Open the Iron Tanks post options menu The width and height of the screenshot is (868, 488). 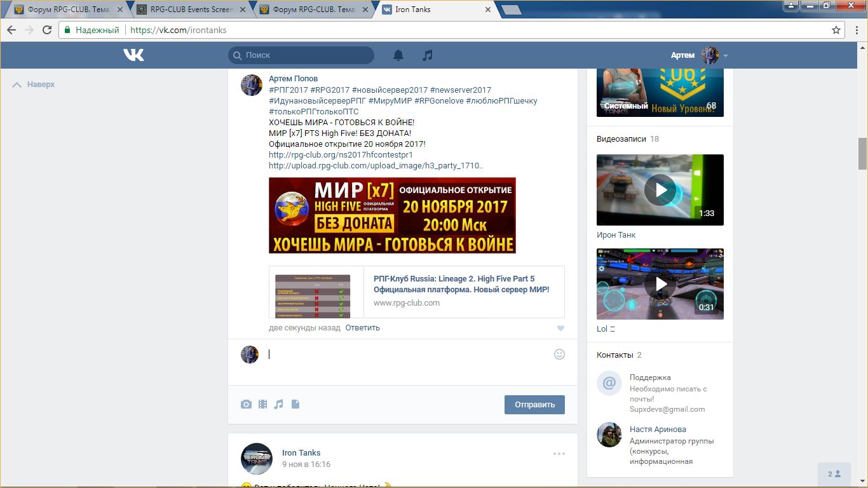[559, 454]
